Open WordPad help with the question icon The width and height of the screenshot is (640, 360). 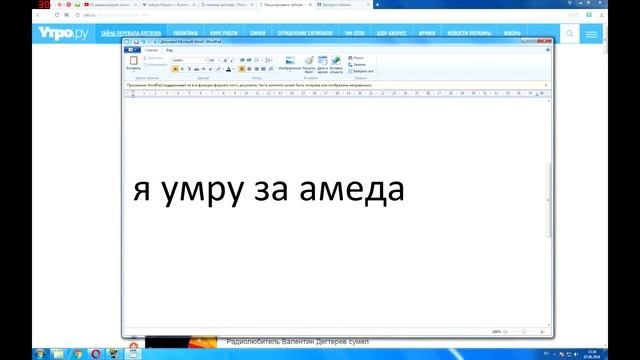click(x=548, y=50)
